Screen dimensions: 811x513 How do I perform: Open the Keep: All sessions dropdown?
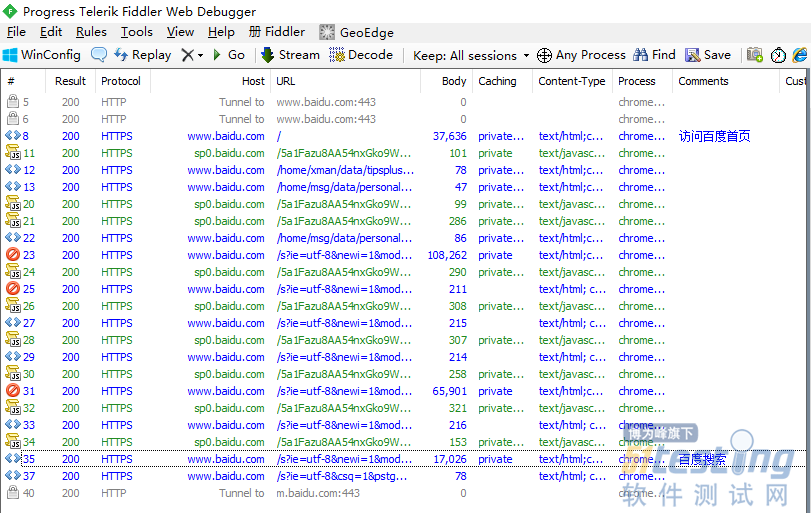click(x=471, y=55)
